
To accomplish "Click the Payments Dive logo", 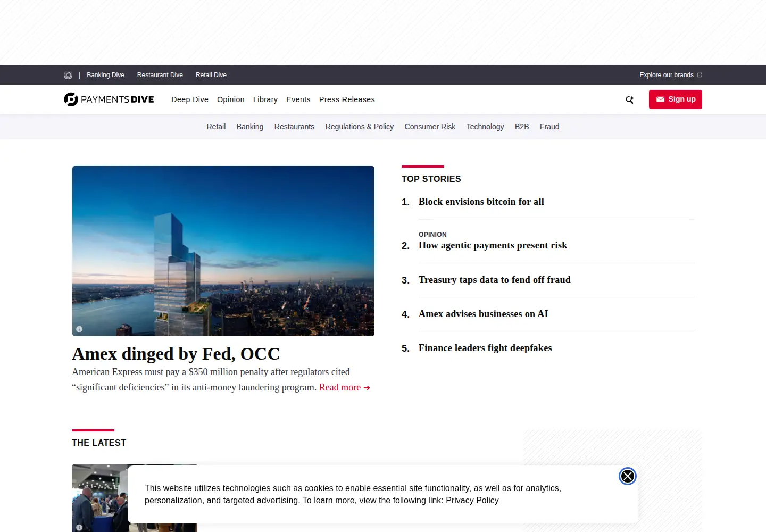I will coord(109,99).
